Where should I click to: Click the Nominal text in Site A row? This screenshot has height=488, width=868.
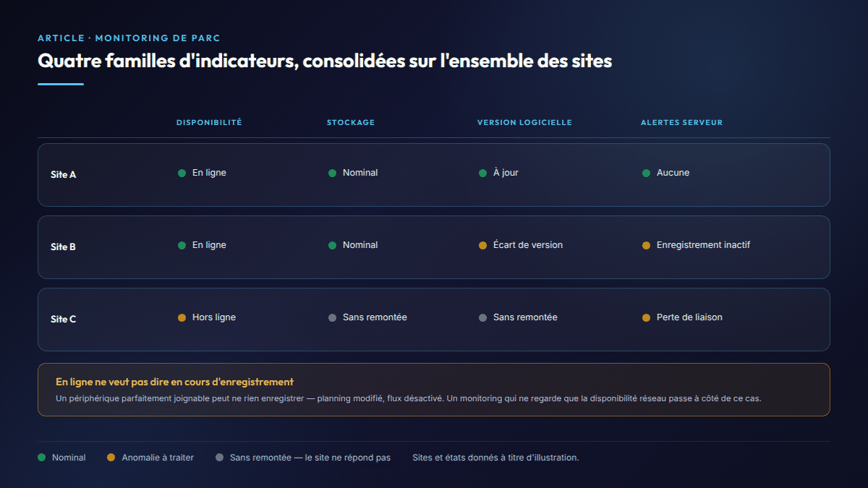pos(360,173)
